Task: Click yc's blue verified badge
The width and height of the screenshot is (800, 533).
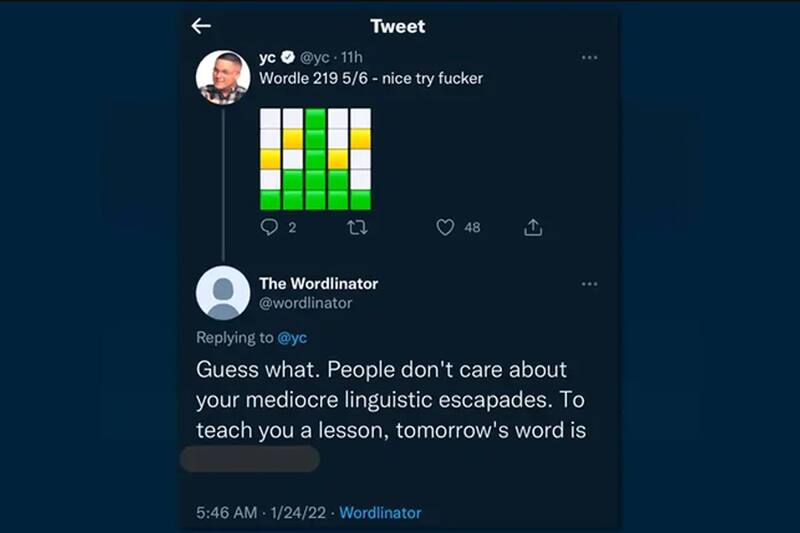Action: (287, 58)
